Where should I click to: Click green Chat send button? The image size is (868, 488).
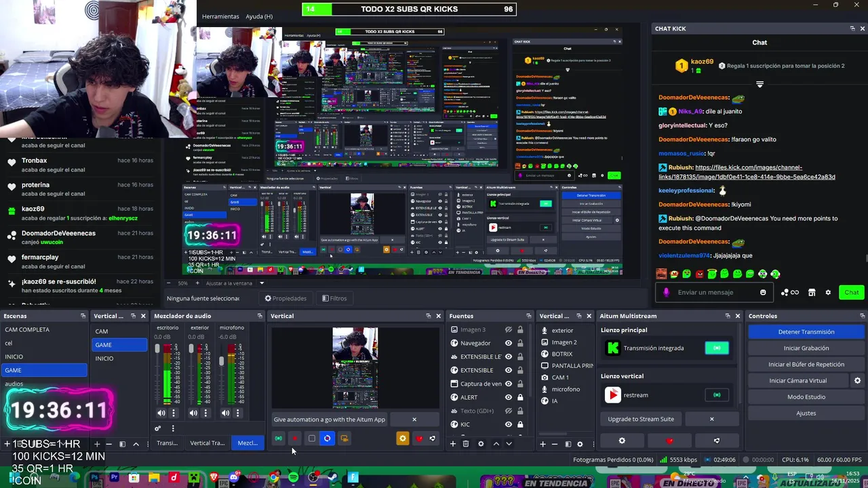[852, 292]
